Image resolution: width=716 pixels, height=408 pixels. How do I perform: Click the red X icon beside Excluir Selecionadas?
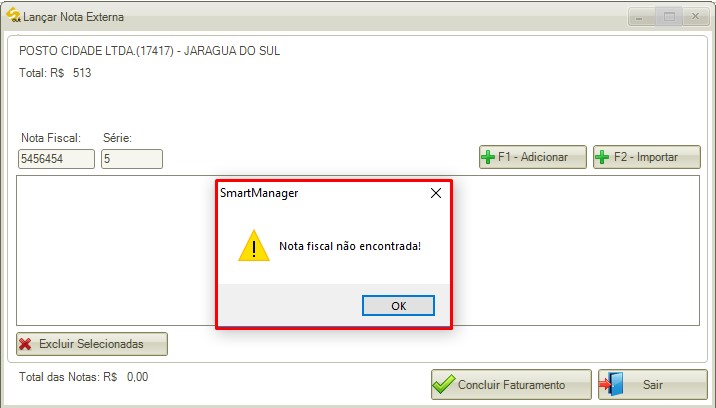26,344
